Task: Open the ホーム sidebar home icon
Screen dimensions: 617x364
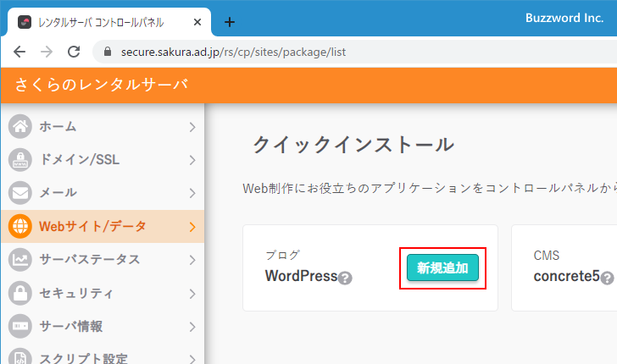Action: [x=20, y=127]
